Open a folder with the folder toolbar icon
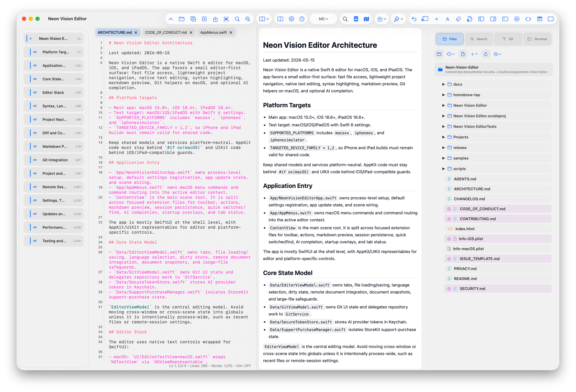Screen dimensions: 576x392 click(x=182, y=19)
